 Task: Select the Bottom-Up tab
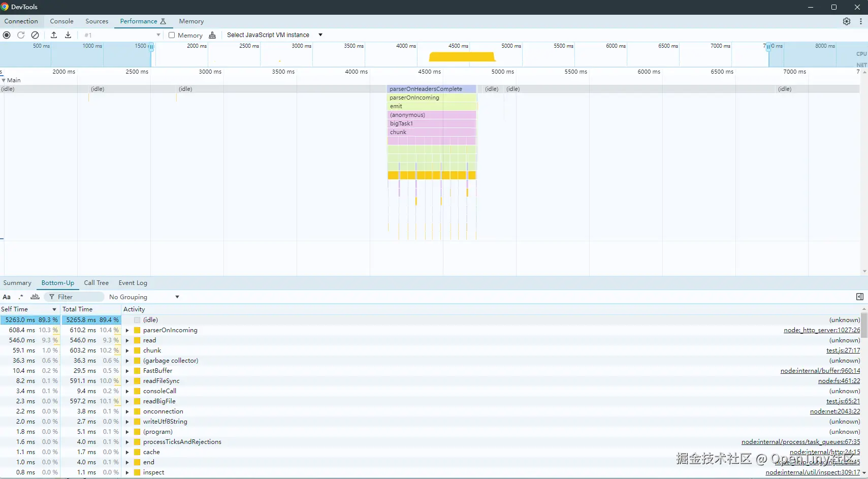coord(58,283)
